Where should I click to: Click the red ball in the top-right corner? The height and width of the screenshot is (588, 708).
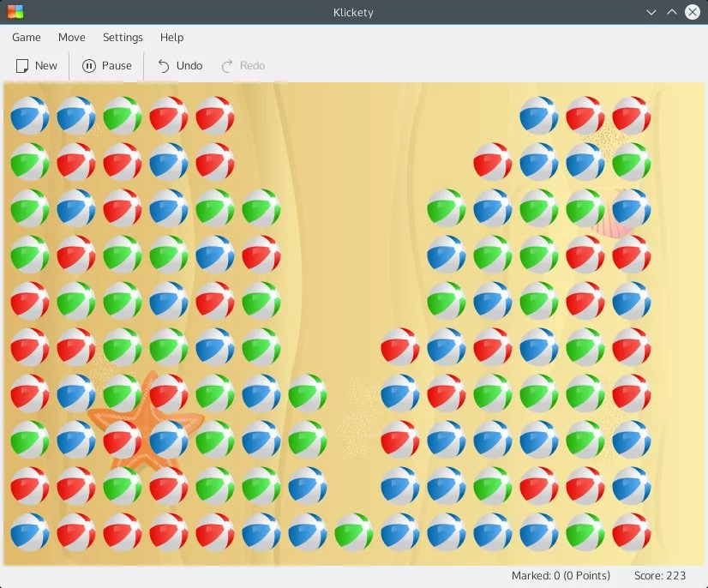(x=631, y=116)
